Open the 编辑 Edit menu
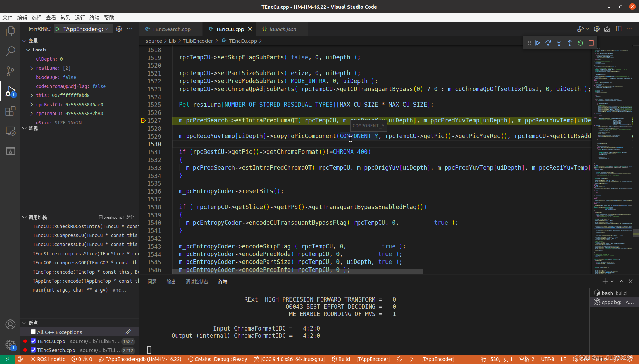Viewport: 639px width, 364px height. click(22, 17)
